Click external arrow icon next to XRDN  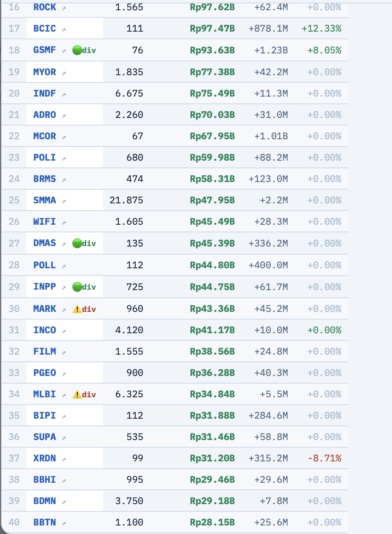(64, 459)
